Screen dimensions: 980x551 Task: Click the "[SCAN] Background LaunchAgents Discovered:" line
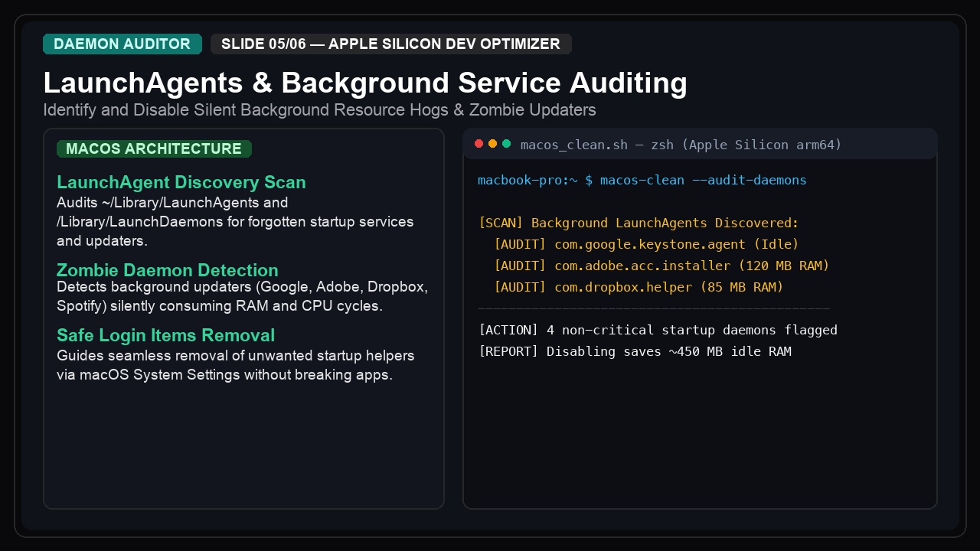coord(639,223)
